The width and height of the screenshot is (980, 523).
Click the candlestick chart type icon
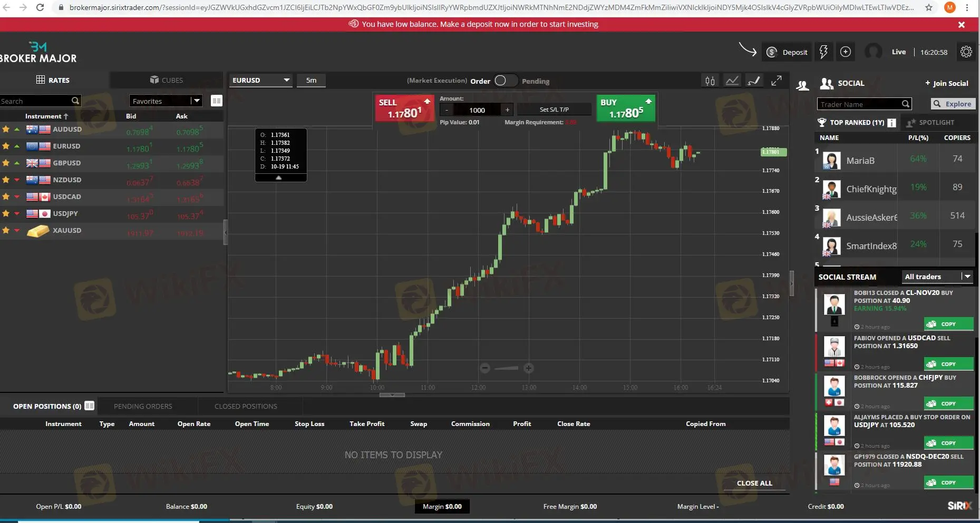pyautogui.click(x=710, y=81)
